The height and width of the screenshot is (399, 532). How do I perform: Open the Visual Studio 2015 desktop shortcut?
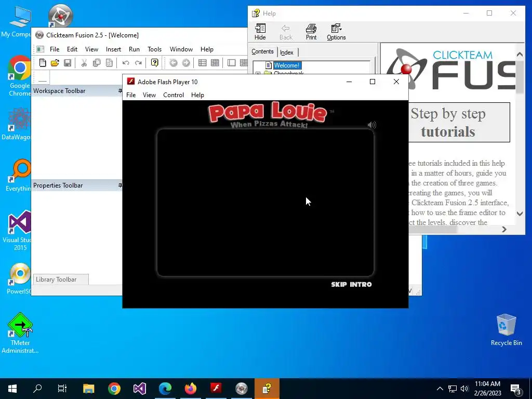click(x=20, y=231)
